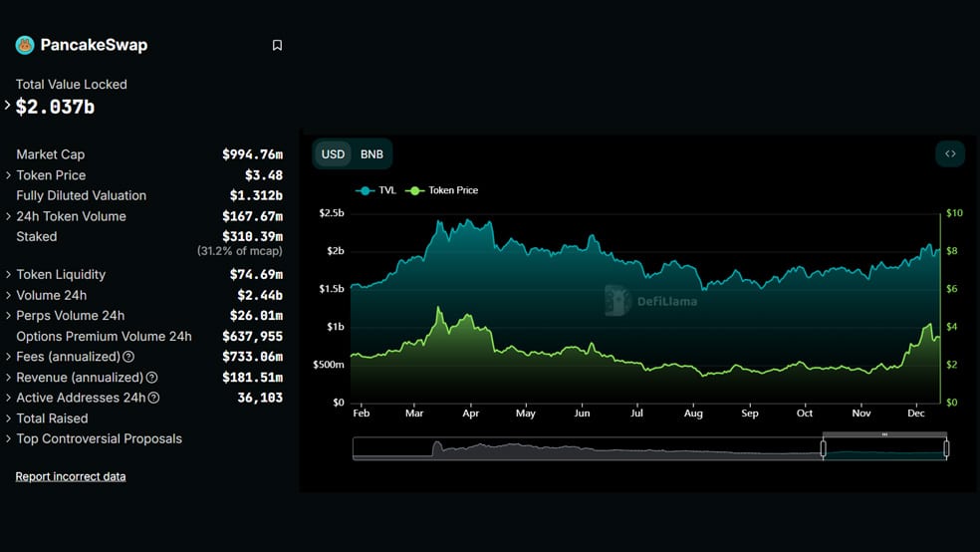Screen dimensions: 980x552
Task: Bookmark PancakeSwap with the bookmark icon
Action: [277, 45]
